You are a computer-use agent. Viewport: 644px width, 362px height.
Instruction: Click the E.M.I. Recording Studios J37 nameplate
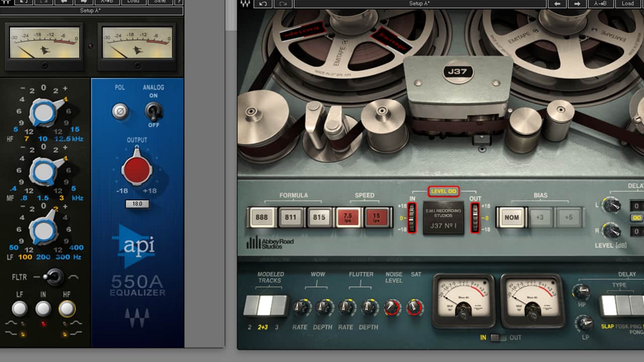[x=443, y=218]
